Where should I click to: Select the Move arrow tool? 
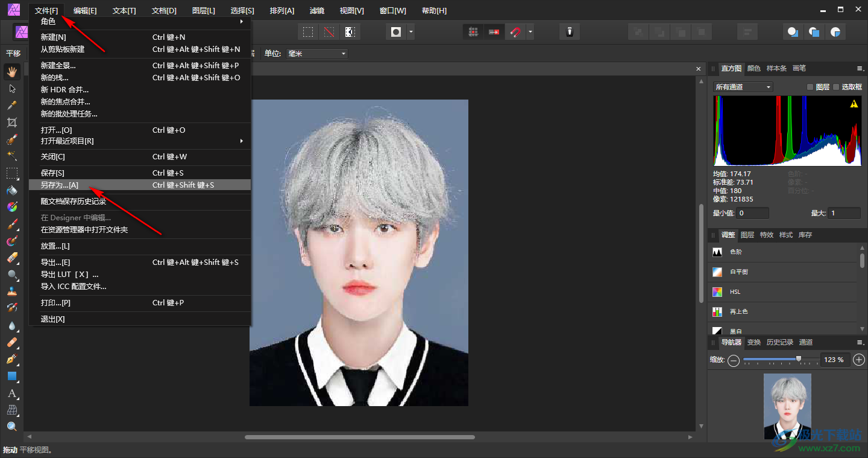coord(11,89)
